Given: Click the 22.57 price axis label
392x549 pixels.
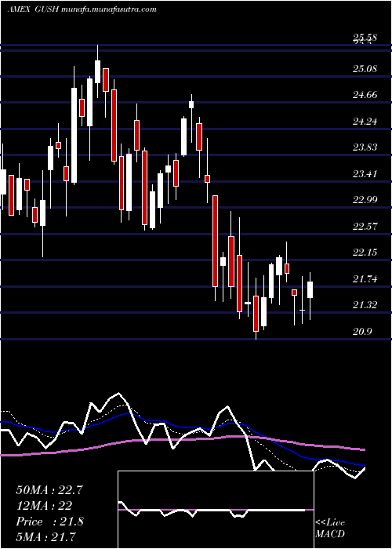Looking at the screenshot, I should [x=365, y=226].
